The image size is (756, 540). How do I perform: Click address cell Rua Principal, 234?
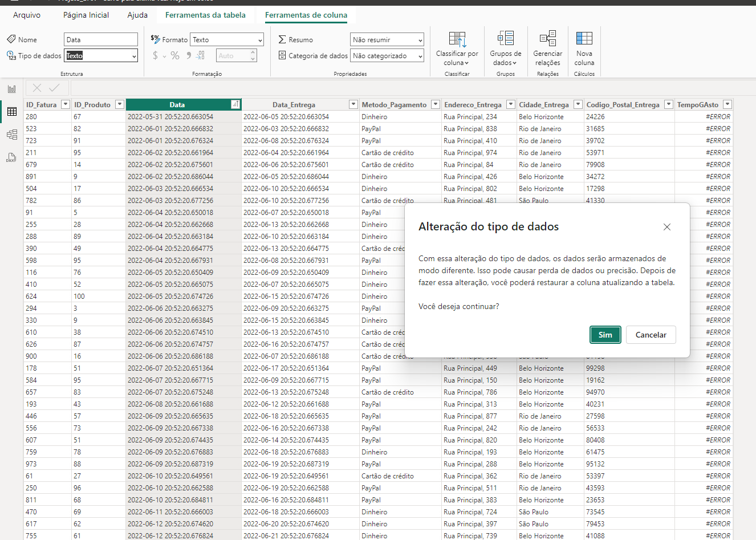pos(479,116)
